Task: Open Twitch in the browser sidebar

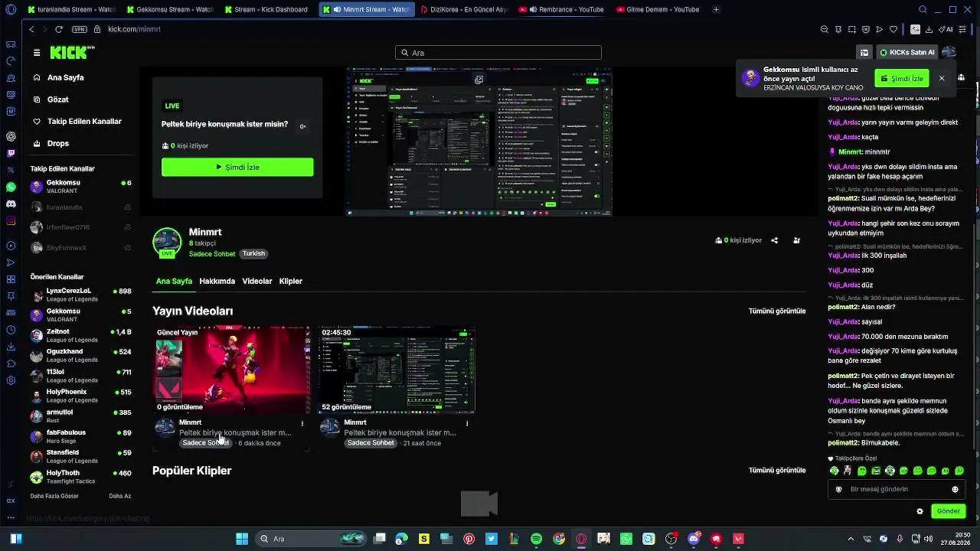Action: 11,153
